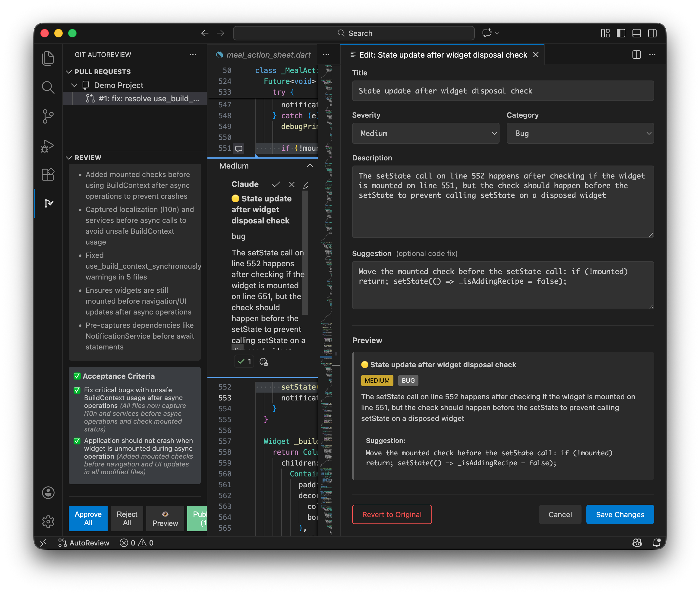Image resolution: width=700 pixels, height=594 pixels.
Task: Collapse the Demo Project tree item
Action: point(74,85)
